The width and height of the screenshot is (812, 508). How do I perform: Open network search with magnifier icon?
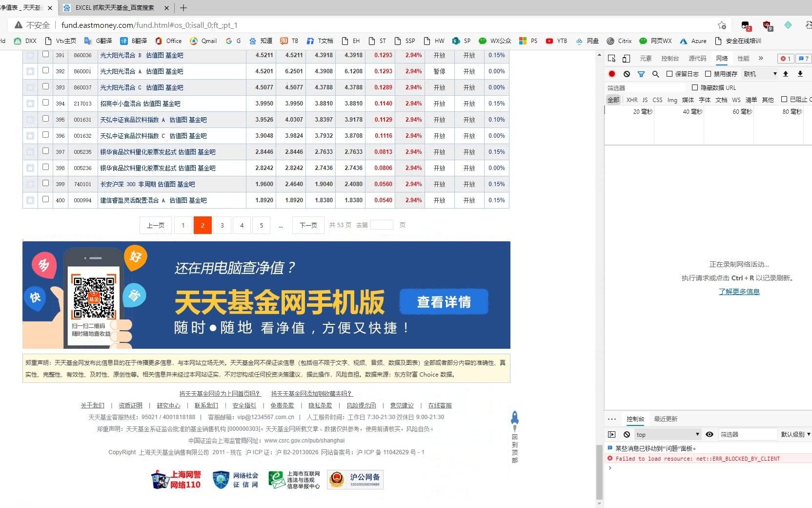pyautogui.click(x=655, y=74)
